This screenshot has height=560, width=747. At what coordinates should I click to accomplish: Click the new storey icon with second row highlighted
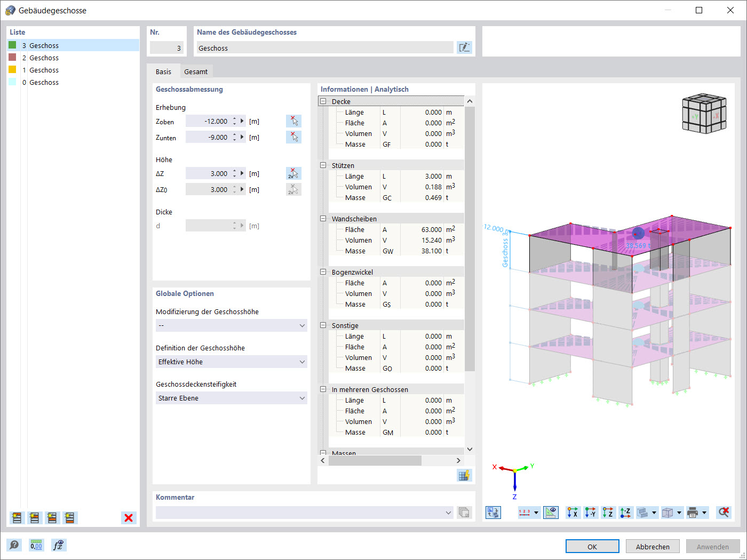[35, 517]
